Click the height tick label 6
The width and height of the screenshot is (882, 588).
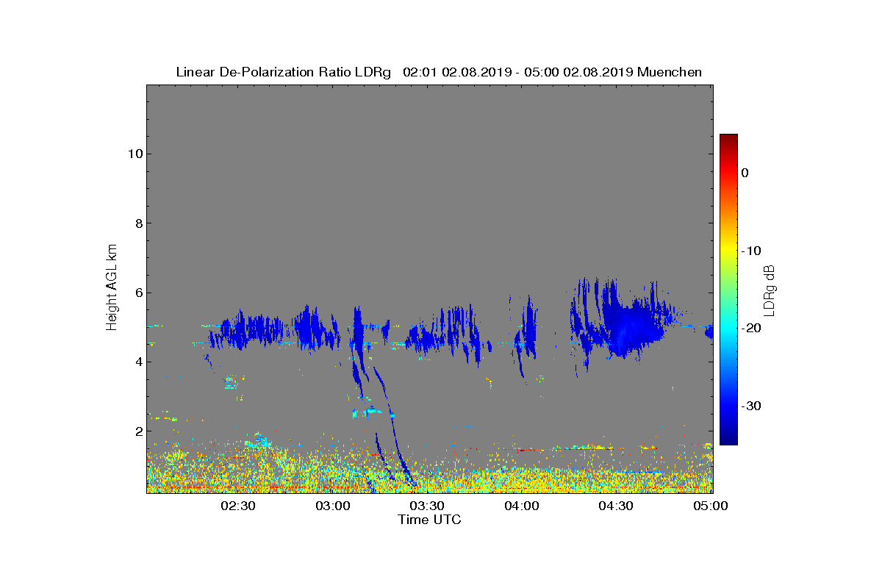click(x=137, y=293)
